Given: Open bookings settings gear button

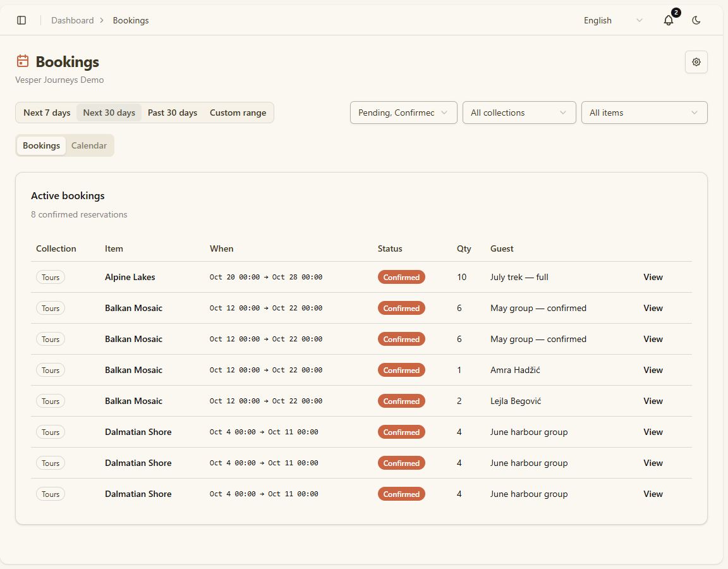Looking at the screenshot, I should (x=696, y=62).
